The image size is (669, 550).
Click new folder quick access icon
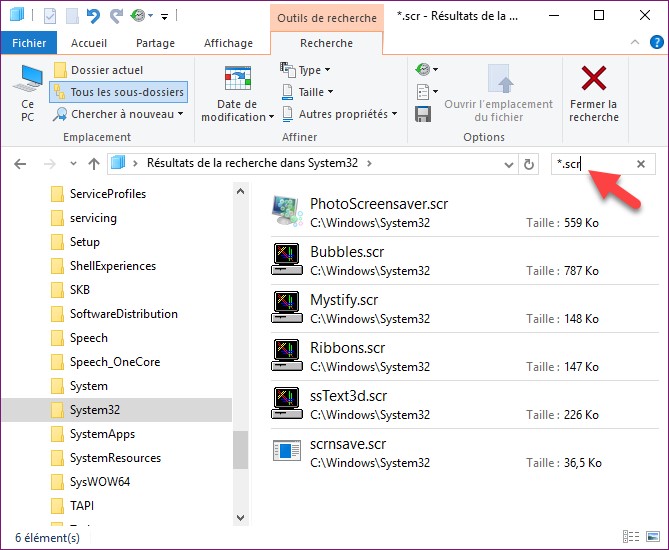(72, 16)
